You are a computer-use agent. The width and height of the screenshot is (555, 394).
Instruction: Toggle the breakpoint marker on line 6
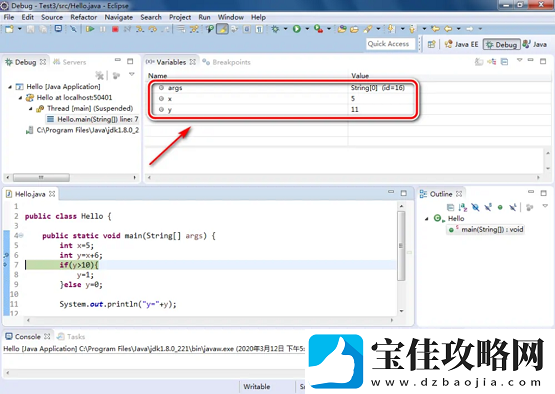pyautogui.click(x=6, y=255)
